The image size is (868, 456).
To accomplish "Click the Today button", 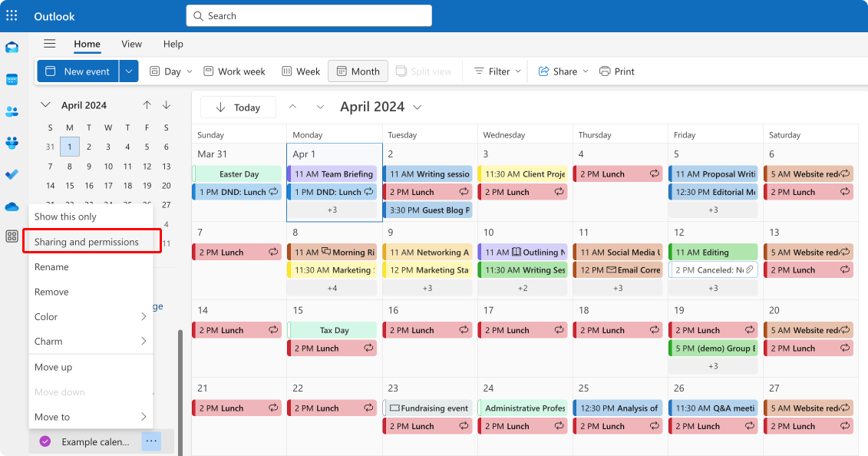I will 238,107.
